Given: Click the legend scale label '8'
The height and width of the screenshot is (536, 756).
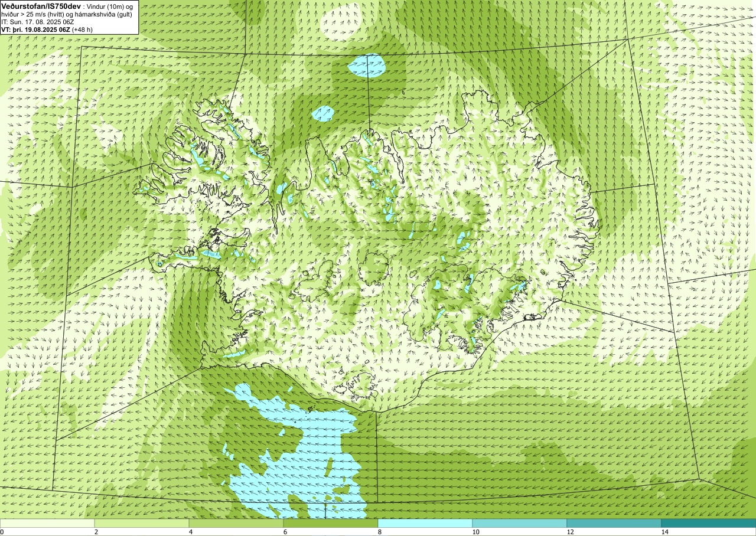Looking at the screenshot, I should tap(380, 532).
